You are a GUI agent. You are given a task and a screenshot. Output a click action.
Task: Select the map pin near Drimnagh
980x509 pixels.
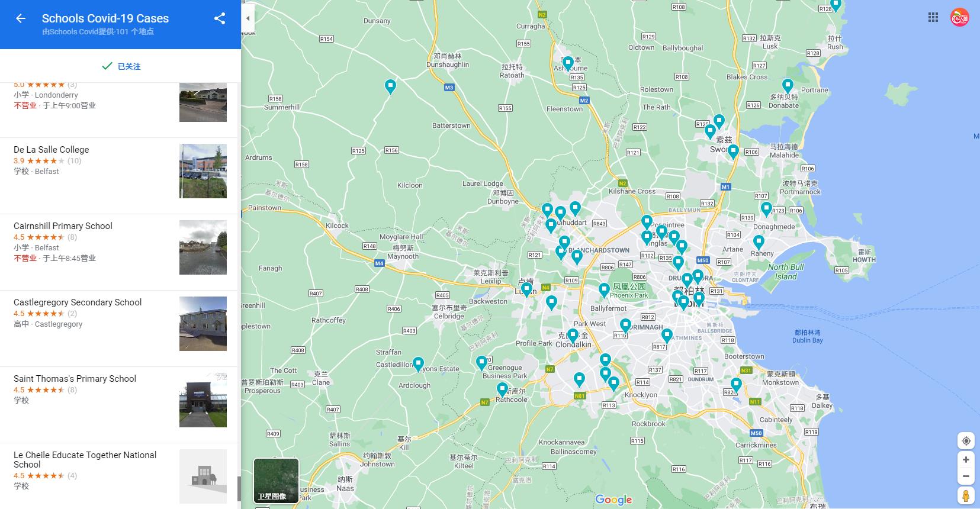[x=625, y=325]
